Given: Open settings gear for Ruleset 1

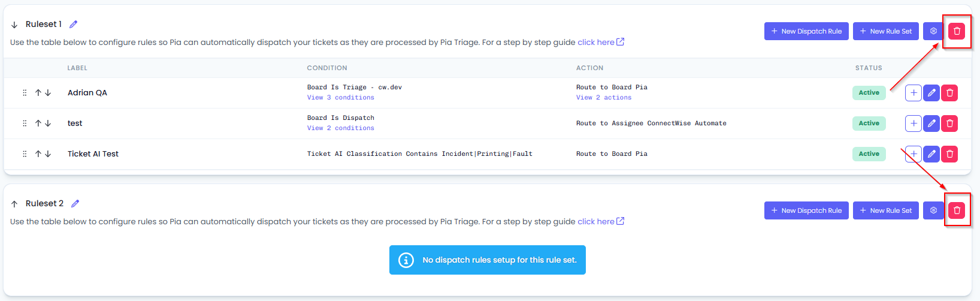Looking at the screenshot, I should 933,31.
